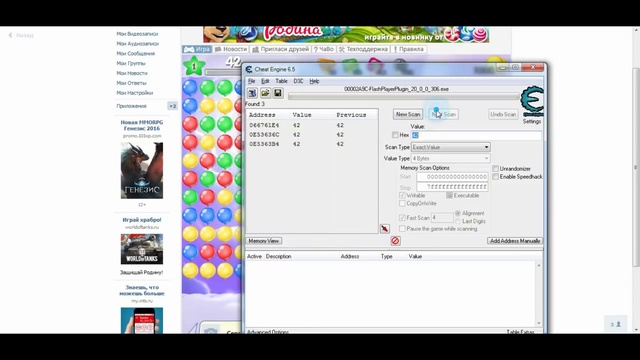Click the Fast Scan alignment value field
Viewport: 640px width, 360px height.
pyautogui.click(x=442, y=218)
